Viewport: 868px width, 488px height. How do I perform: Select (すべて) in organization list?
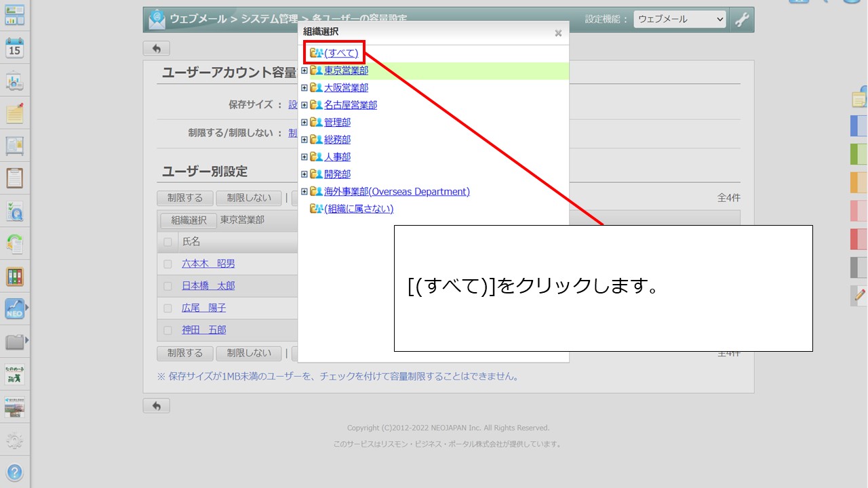click(x=340, y=53)
